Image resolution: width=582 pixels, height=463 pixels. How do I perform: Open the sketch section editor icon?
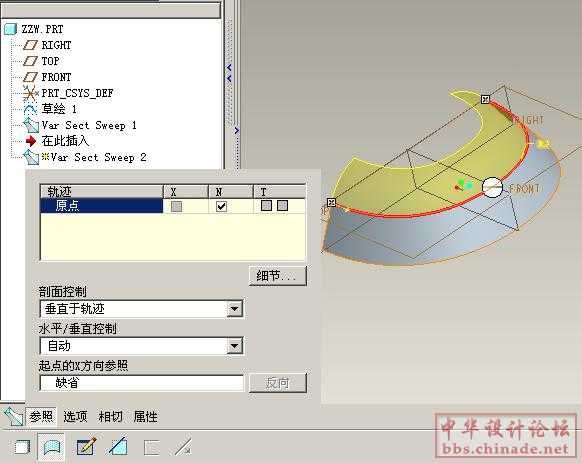coord(86,446)
